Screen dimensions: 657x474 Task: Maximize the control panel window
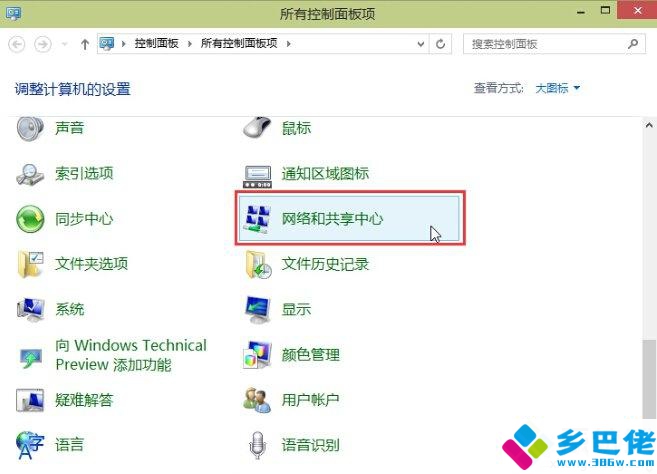click(605, 10)
